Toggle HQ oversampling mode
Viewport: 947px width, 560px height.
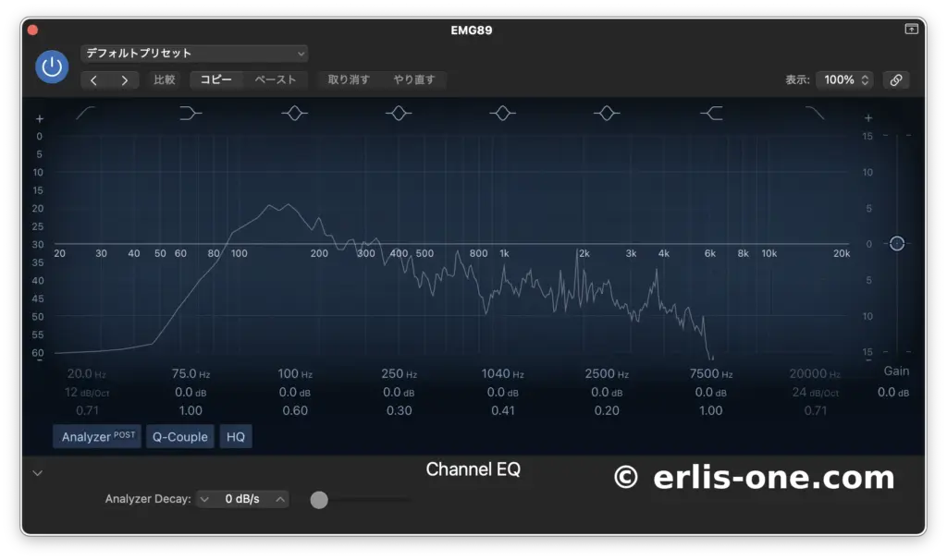pyautogui.click(x=236, y=436)
